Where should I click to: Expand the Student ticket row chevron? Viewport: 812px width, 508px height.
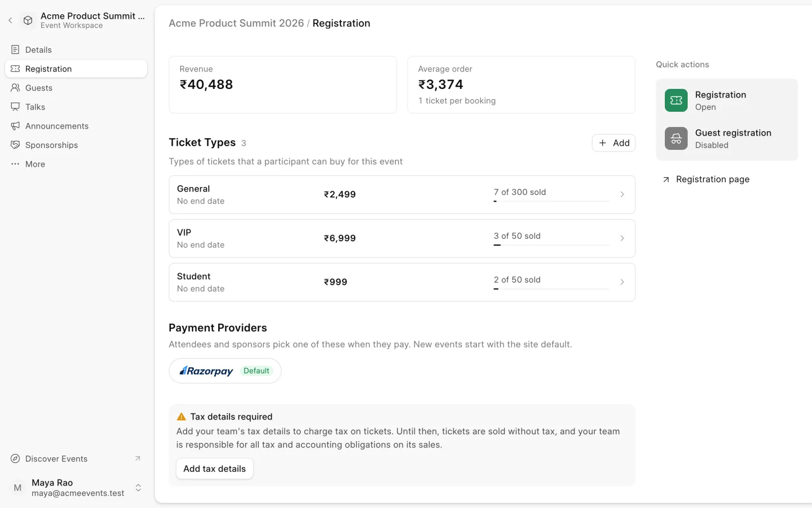point(622,282)
